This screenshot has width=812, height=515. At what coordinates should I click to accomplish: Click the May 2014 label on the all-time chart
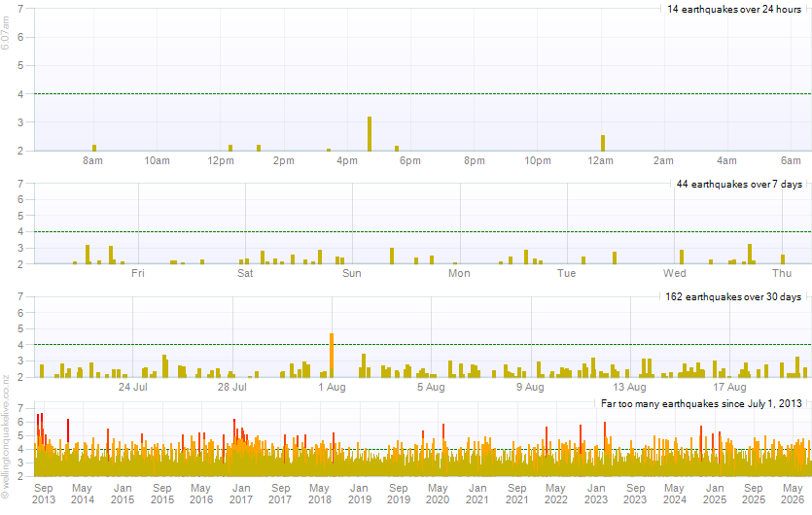pos(83,494)
